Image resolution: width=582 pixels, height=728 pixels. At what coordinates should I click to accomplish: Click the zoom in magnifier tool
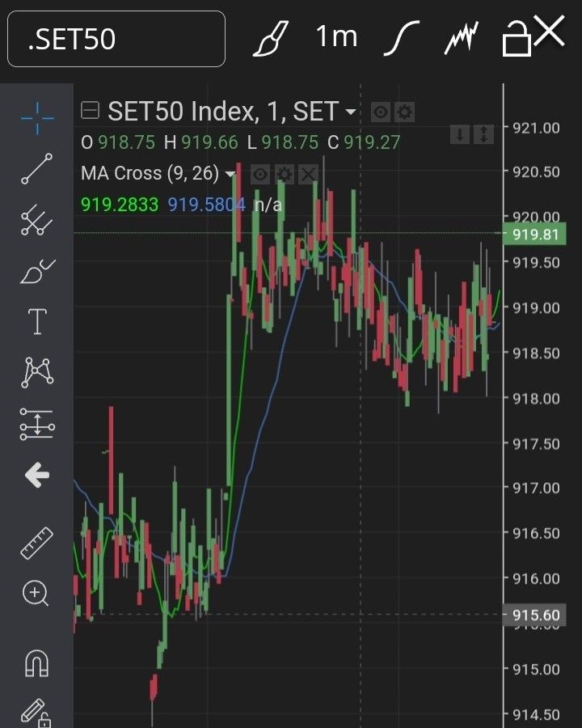(x=36, y=594)
